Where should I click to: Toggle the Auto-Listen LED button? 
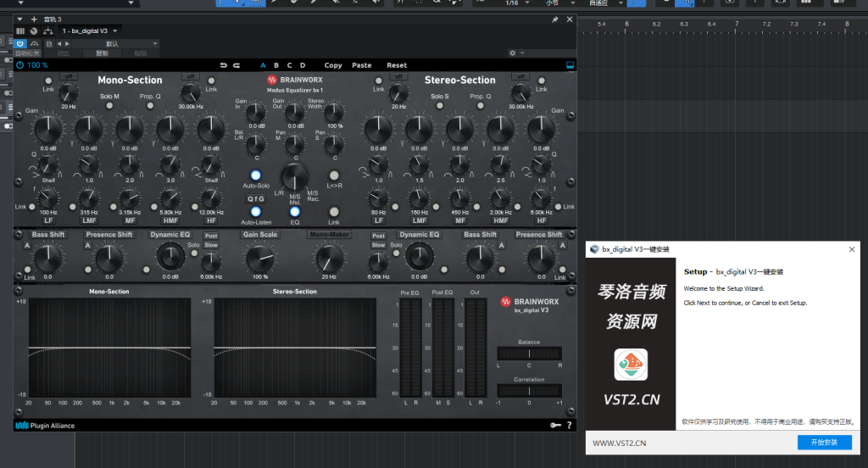click(x=255, y=211)
